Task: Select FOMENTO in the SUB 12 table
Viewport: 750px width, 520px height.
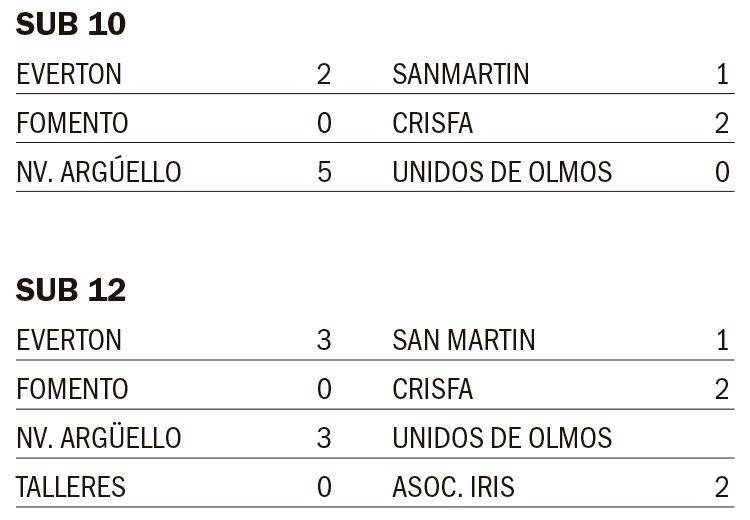Action: pyautogui.click(x=72, y=389)
